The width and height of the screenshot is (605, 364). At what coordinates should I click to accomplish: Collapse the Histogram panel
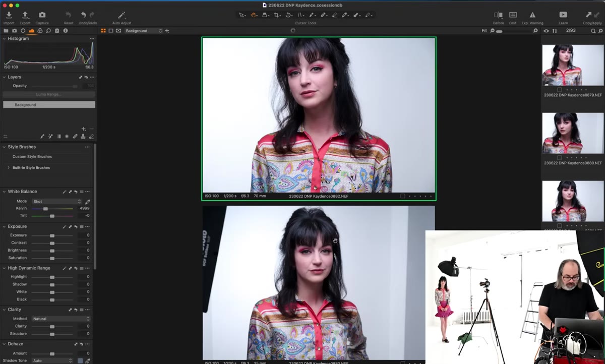5,38
